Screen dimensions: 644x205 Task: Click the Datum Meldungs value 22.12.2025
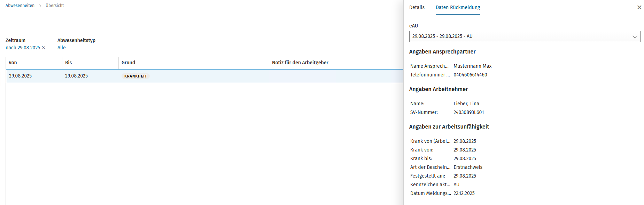(x=464, y=193)
